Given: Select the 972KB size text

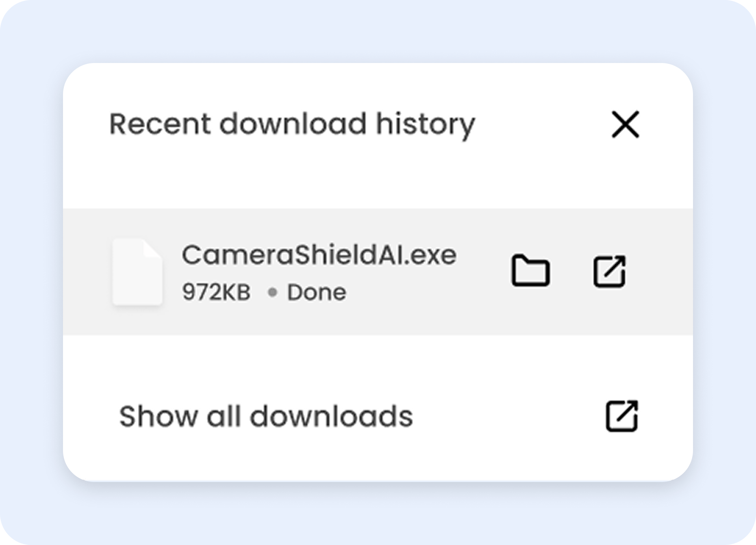Looking at the screenshot, I should point(217,291).
